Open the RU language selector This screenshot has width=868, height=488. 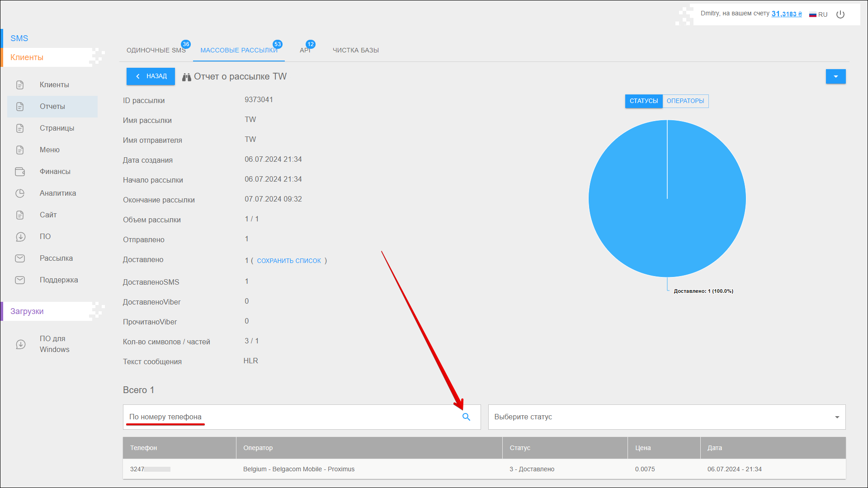click(x=818, y=14)
